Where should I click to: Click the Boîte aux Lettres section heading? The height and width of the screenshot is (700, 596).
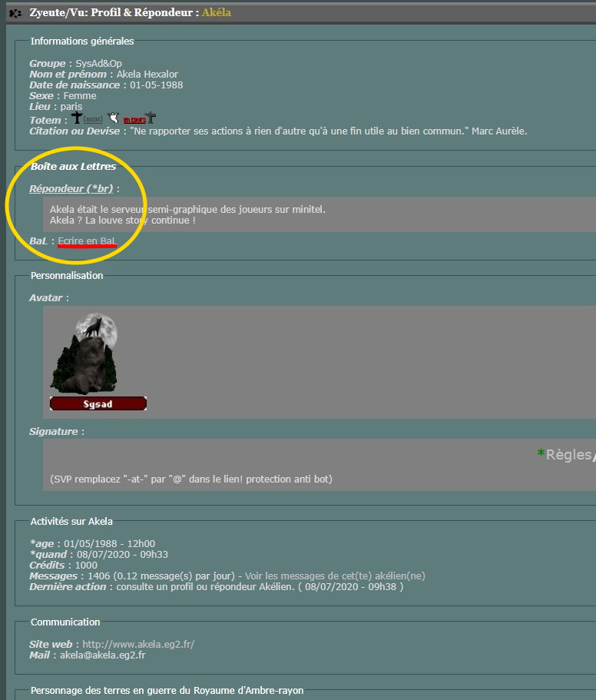pos(73,167)
